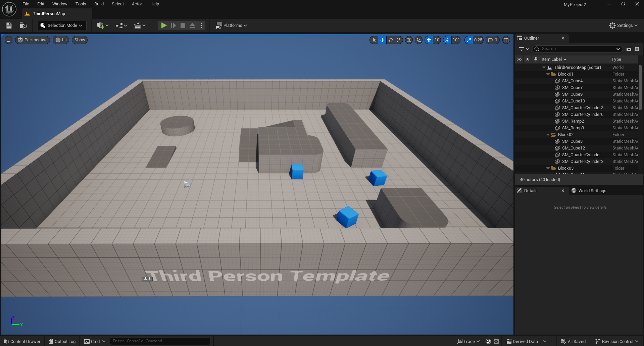Screen dimensions: 644x346
Task: Select SM_QuarterCylinder3 in the Outliner
Action: pyautogui.click(x=577, y=108)
